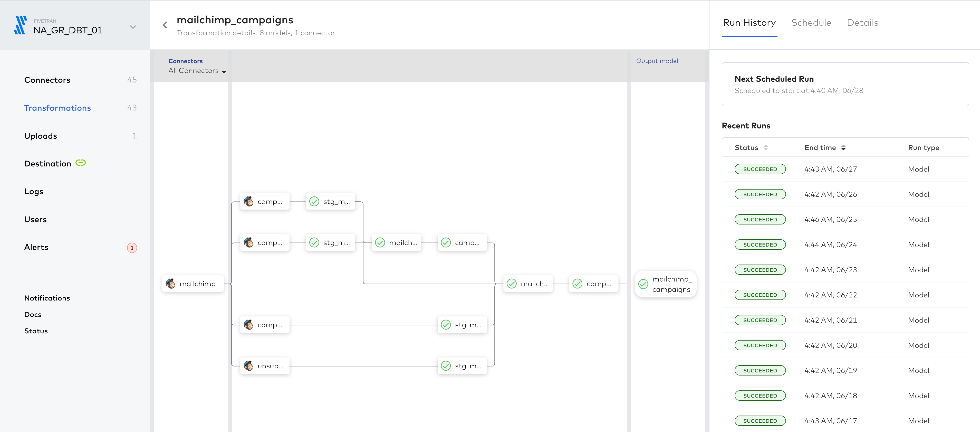This screenshot has height=432, width=980.
Task: Open Users in the sidebar
Action: click(35, 220)
